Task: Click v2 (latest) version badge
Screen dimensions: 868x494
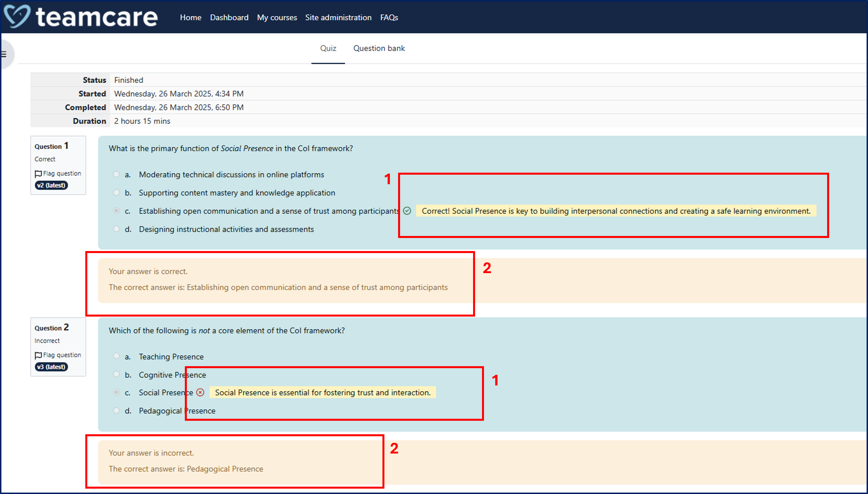Action: pos(51,185)
